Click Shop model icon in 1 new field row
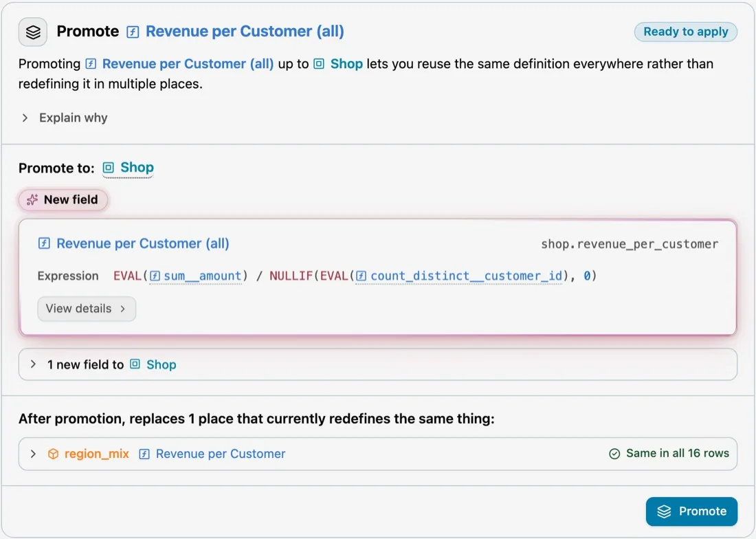 [x=135, y=364]
